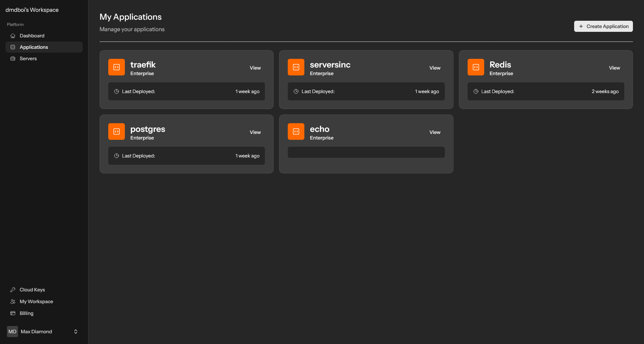Viewport: 644px width, 344px height.
Task: Click the MD user avatar
Action: (12, 332)
